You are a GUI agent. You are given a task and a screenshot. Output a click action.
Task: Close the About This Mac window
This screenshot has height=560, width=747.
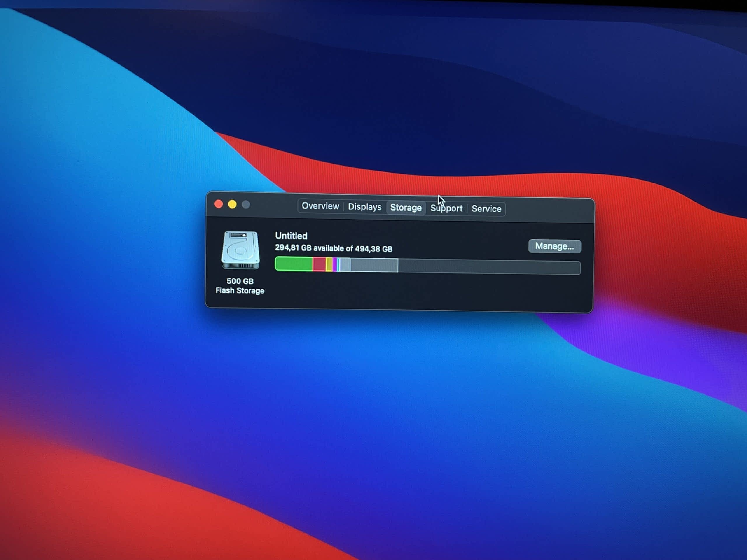219,204
